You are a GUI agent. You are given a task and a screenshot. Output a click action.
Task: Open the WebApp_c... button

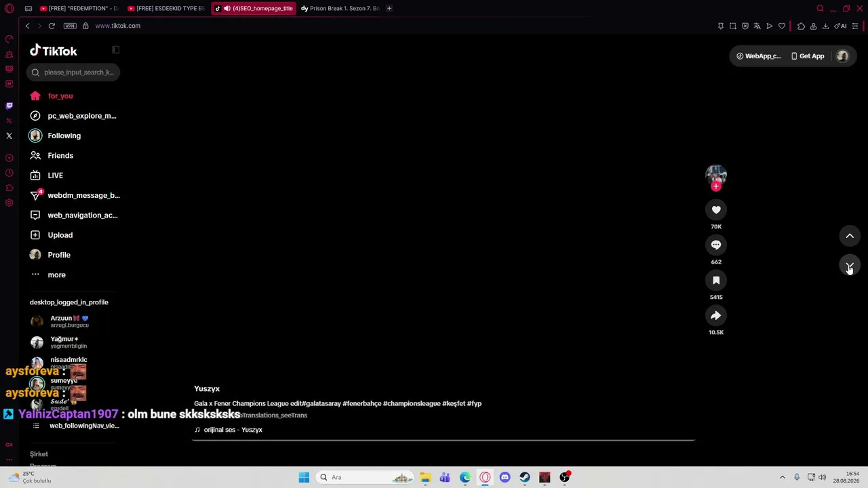(759, 56)
